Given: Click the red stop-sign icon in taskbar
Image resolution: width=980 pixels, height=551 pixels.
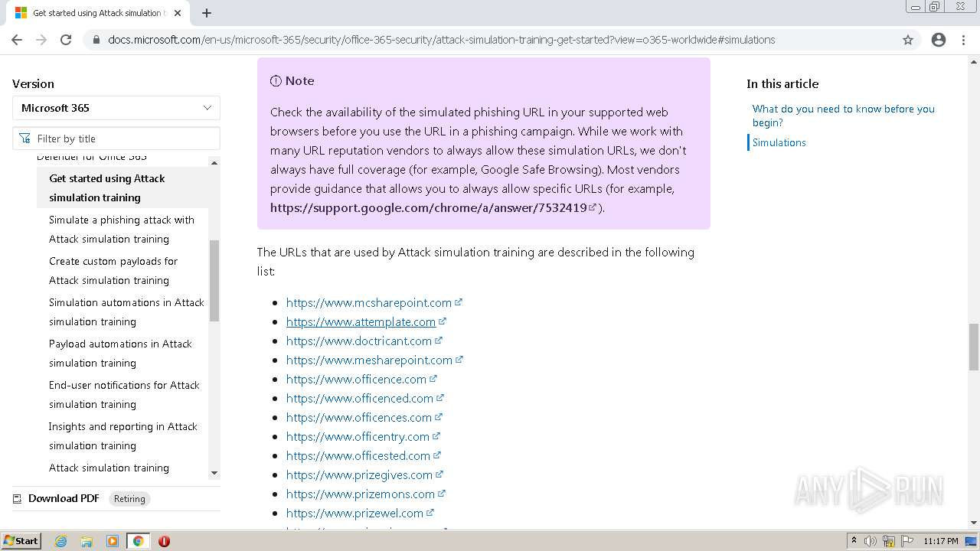Looking at the screenshot, I should 164,541.
